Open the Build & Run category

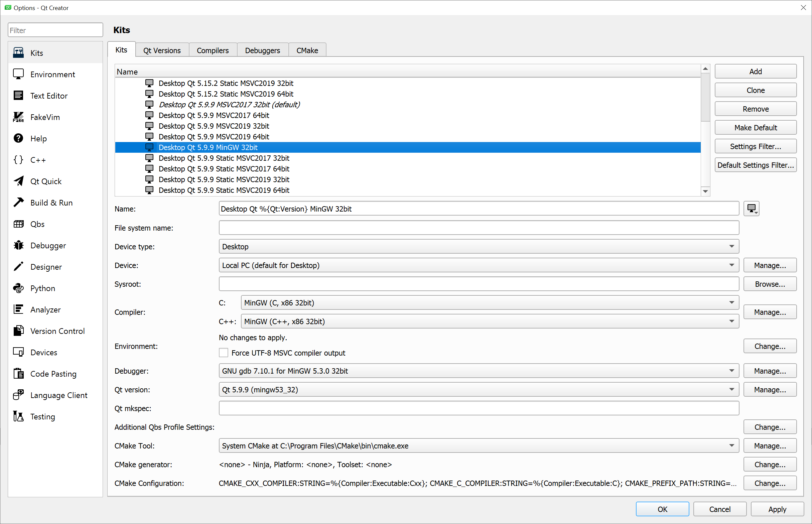tap(51, 203)
